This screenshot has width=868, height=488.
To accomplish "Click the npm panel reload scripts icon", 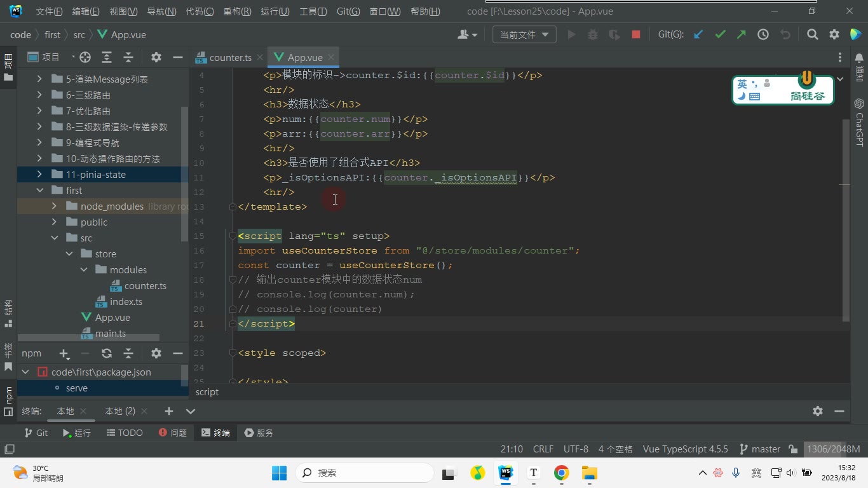I will click(x=107, y=353).
